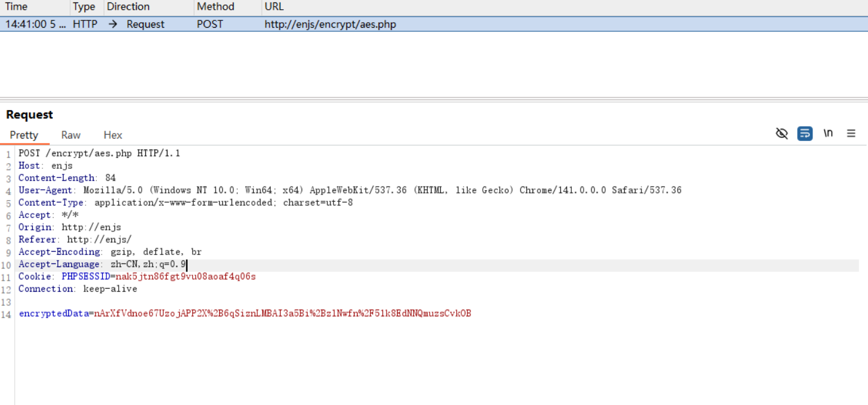Viewport: 868px width, 405px height.
Task: Toggle the word wrap icon
Action: point(805,134)
